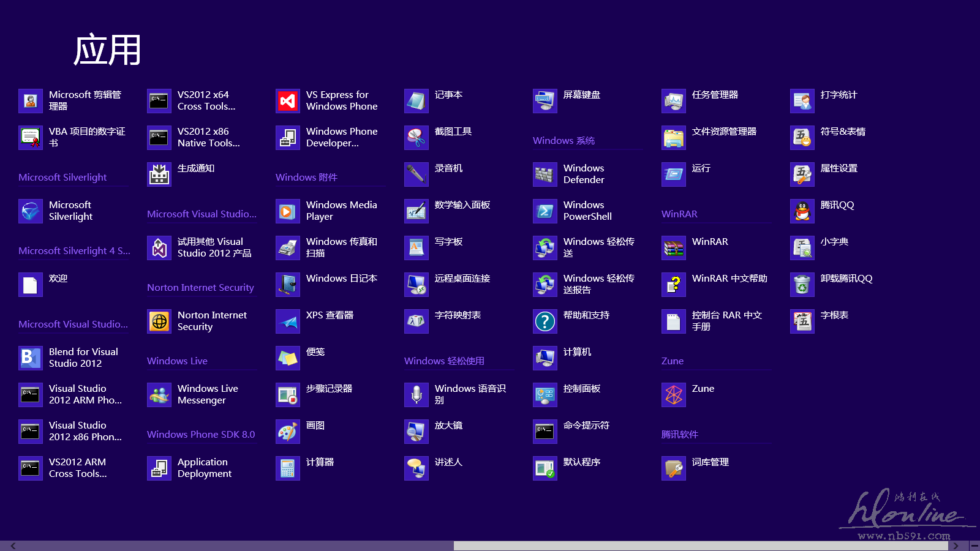Open Windows Media Player tile
Image resolution: width=980 pixels, height=551 pixels.
coord(288,211)
